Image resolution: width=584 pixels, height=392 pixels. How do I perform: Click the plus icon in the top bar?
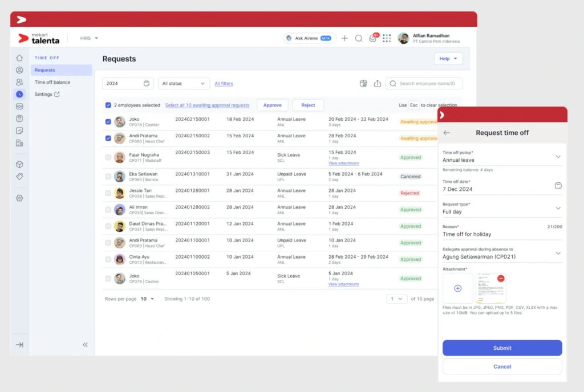click(344, 38)
